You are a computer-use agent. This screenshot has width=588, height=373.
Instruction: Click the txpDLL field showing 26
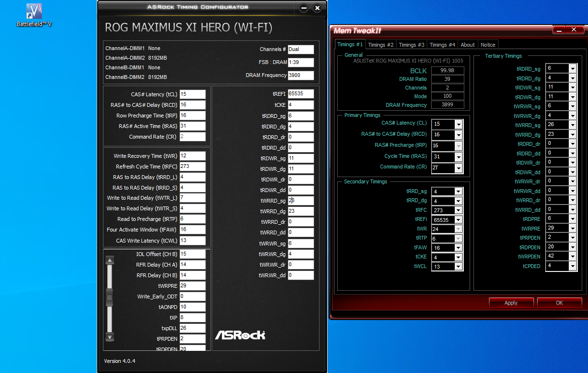coord(192,328)
